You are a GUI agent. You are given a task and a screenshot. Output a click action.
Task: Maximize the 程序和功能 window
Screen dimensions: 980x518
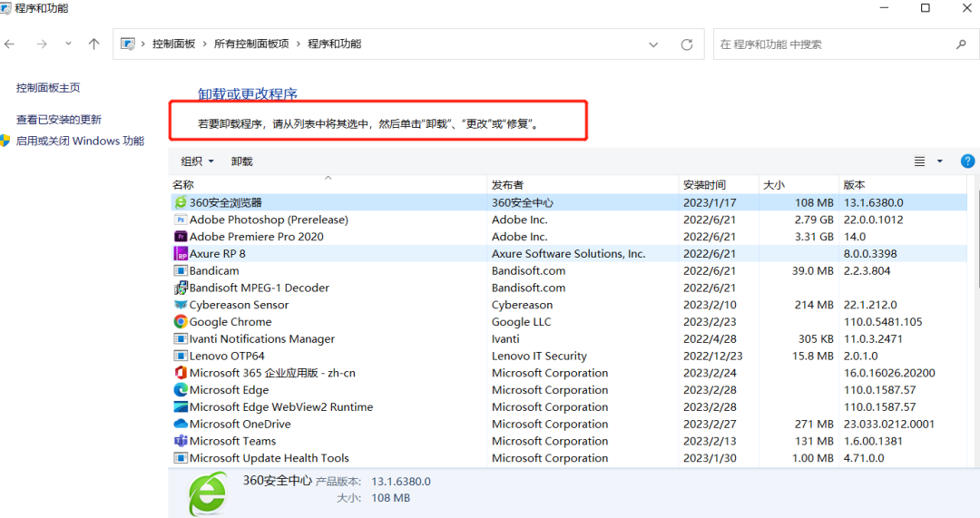click(925, 8)
